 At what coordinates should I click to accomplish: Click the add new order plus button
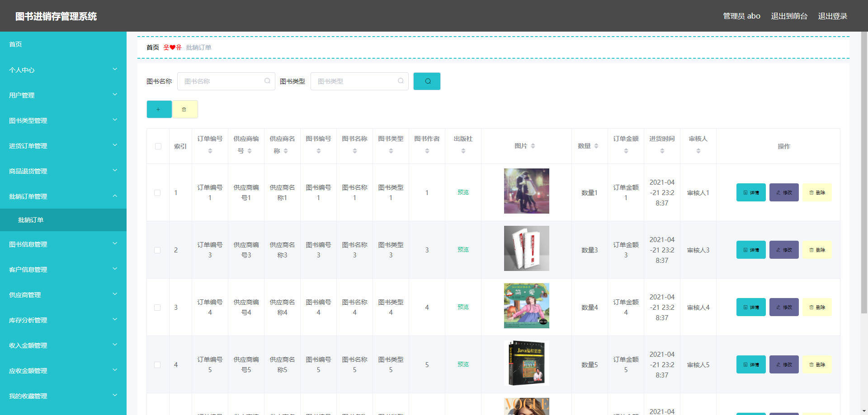tap(159, 109)
